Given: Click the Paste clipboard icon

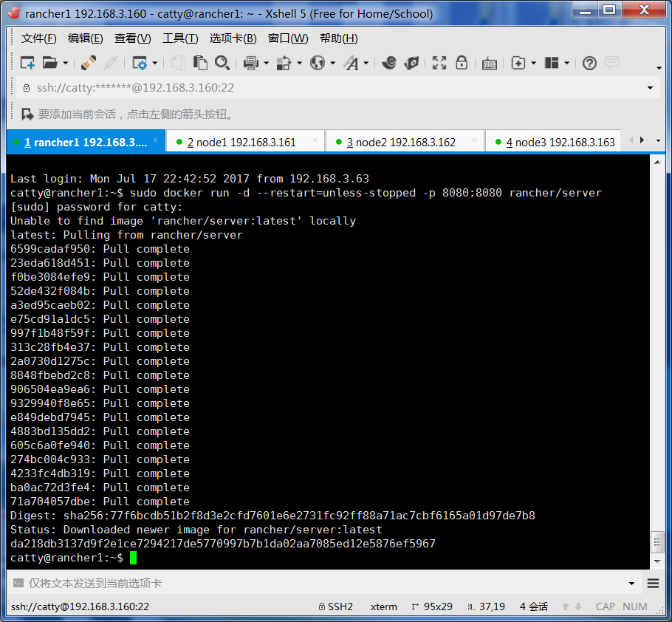Looking at the screenshot, I should (x=200, y=63).
